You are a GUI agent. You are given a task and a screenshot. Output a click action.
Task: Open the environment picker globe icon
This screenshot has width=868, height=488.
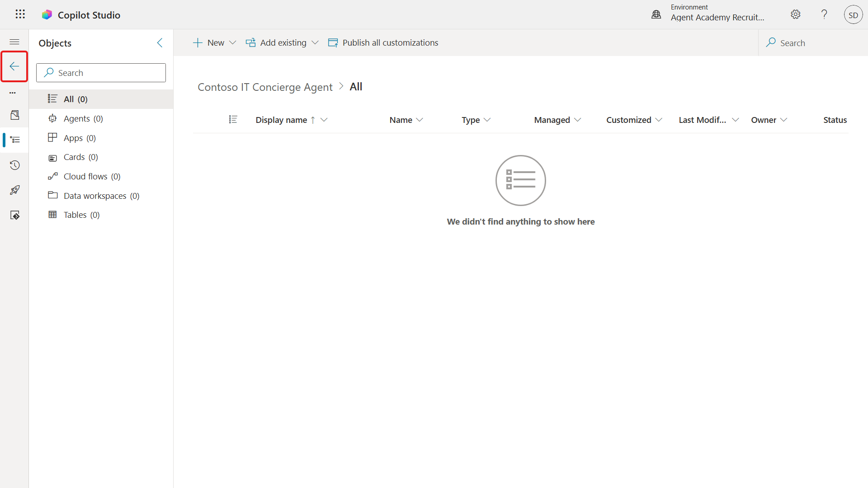pos(656,15)
